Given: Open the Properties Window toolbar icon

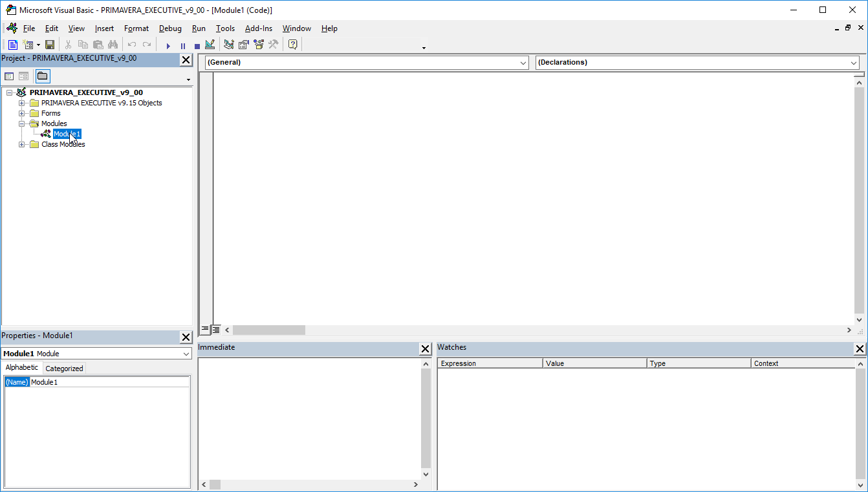Looking at the screenshot, I should 243,45.
